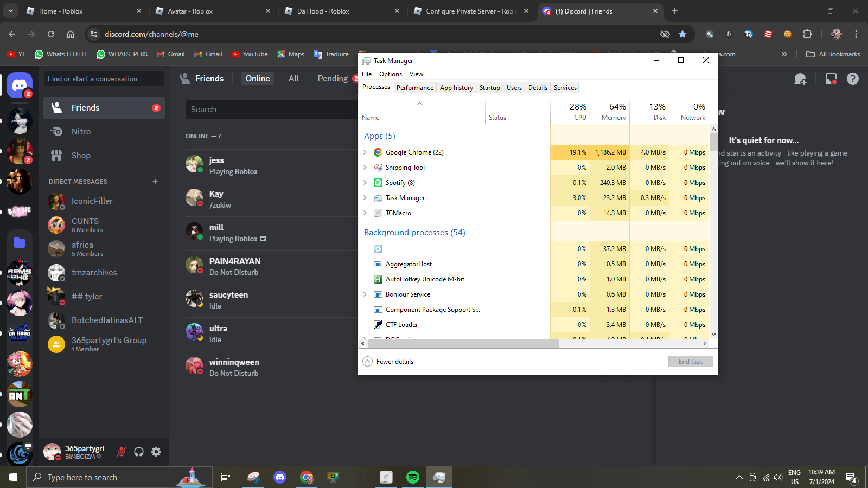Open Windows Start menu
This screenshot has height=488, width=868.
pyautogui.click(x=13, y=477)
